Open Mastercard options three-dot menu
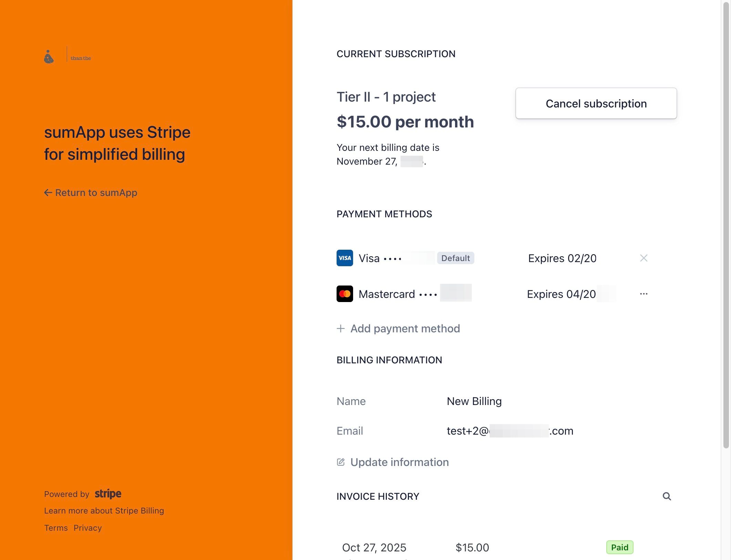The width and height of the screenshot is (731, 560). coord(644,294)
